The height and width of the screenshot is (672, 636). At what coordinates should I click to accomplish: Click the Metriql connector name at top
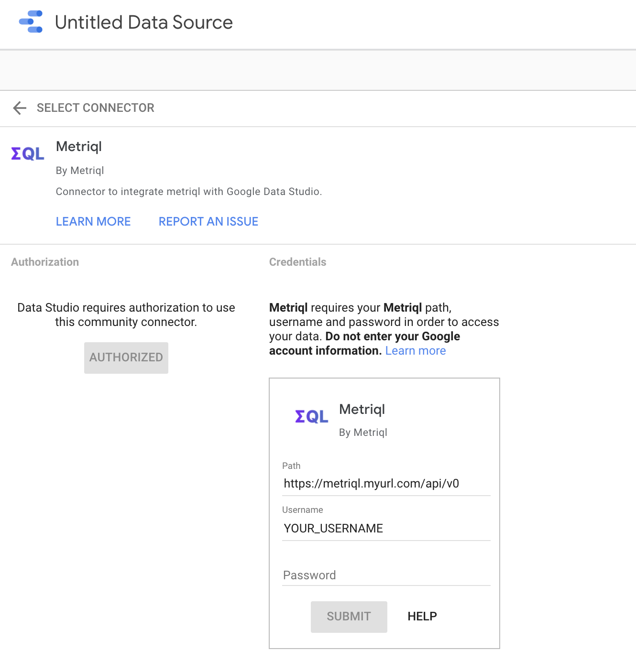[x=79, y=146]
